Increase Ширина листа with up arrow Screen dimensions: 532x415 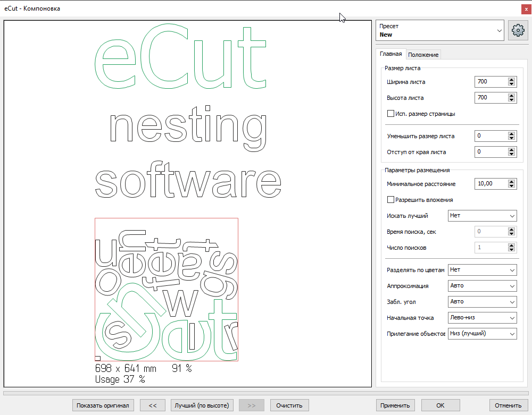[x=512, y=80]
